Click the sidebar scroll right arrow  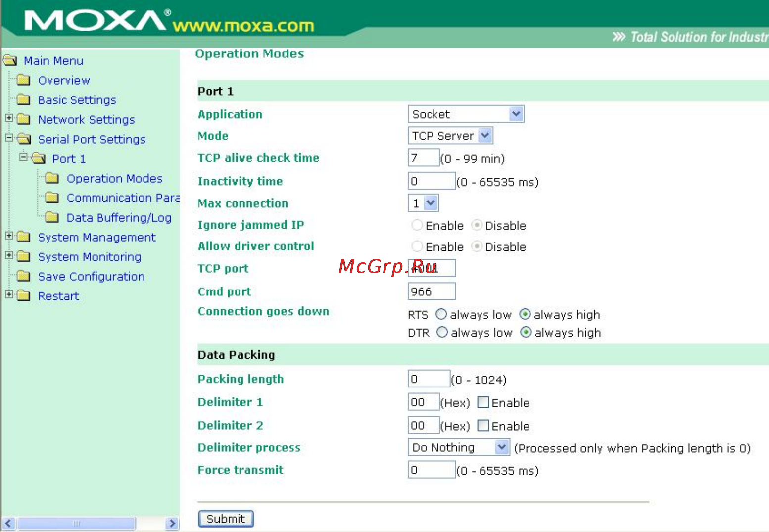point(172,523)
